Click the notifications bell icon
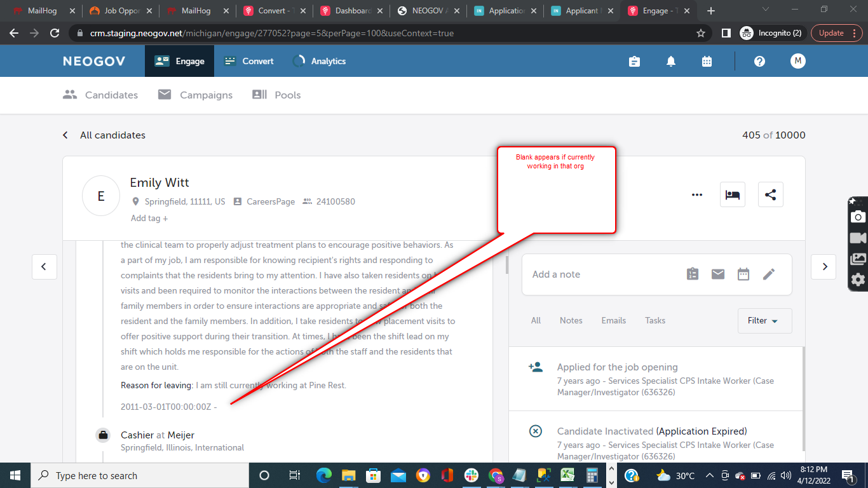The width and height of the screenshot is (868, 488). tap(670, 61)
